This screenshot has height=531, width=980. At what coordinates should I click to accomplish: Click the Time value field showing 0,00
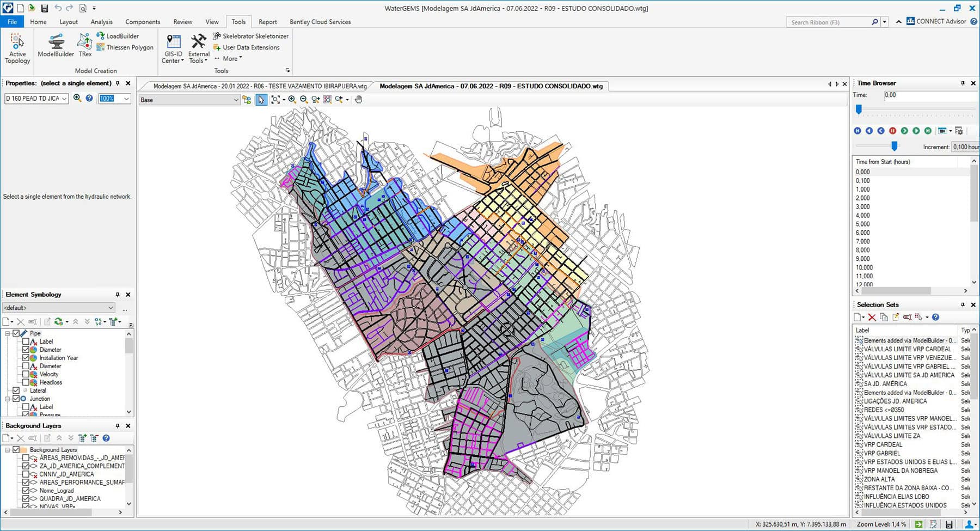pyautogui.click(x=930, y=95)
